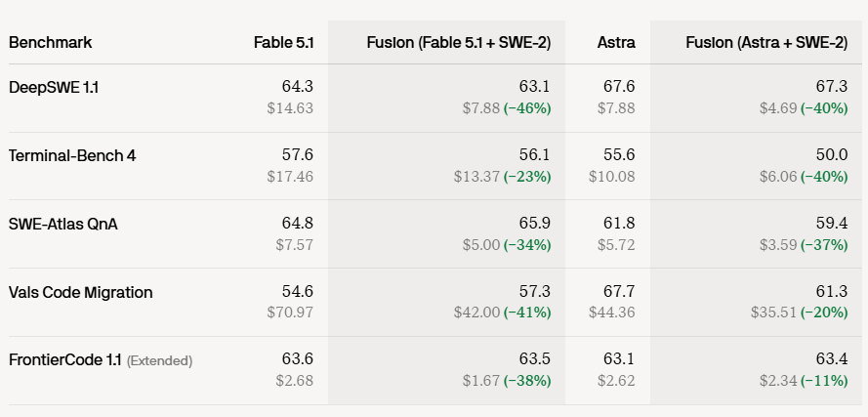Select the $13.37 Terminal-Bench cost
868x417 pixels.
click(x=477, y=176)
